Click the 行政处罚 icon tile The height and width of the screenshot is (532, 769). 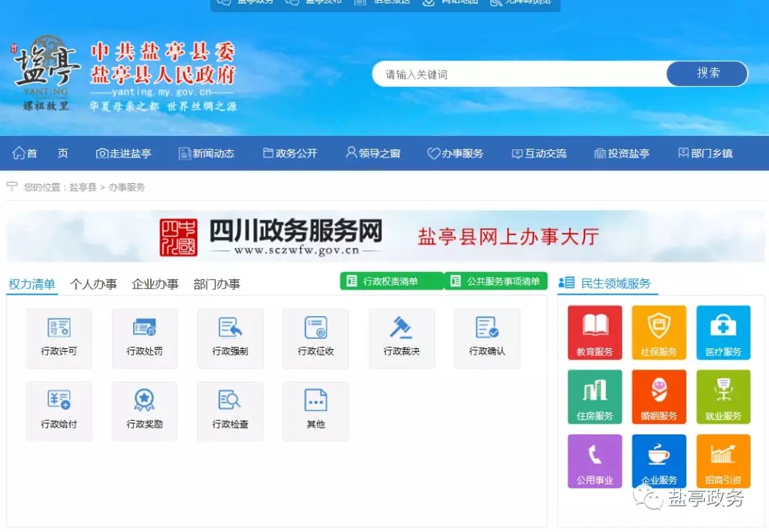(x=145, y=338)
